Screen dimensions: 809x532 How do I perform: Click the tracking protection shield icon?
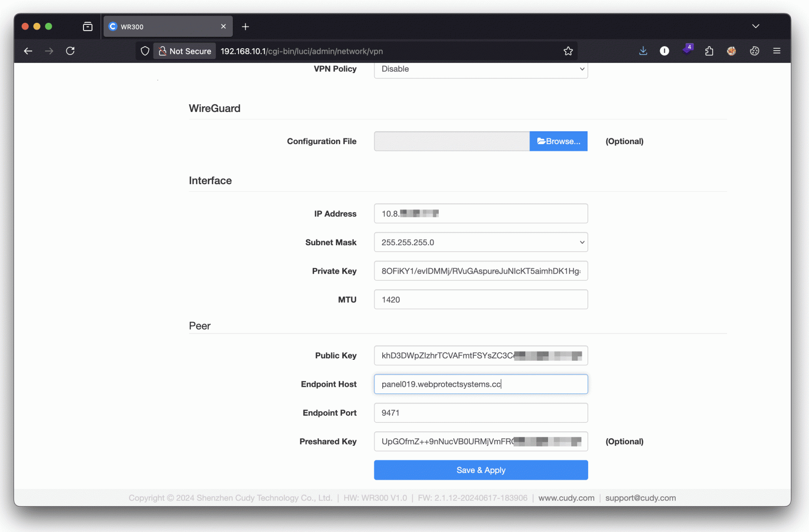click(145, 51)
